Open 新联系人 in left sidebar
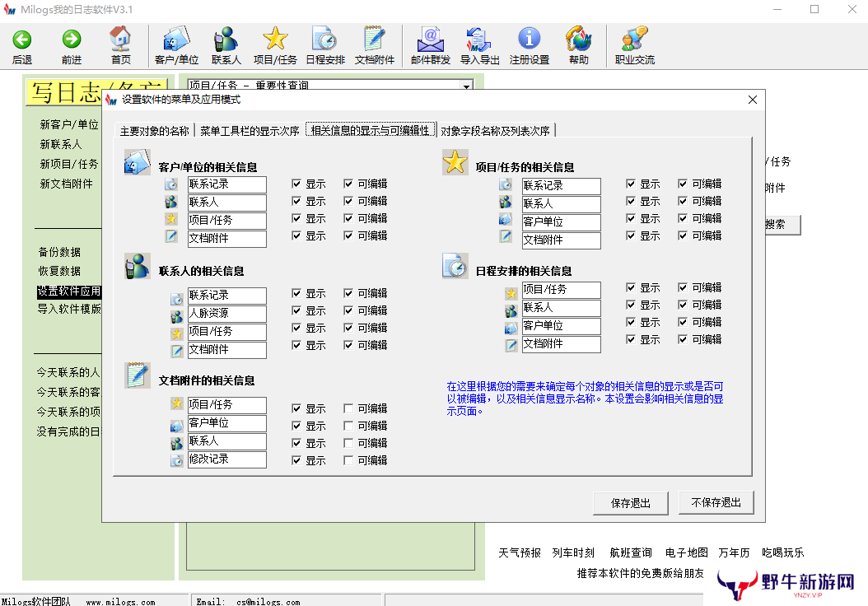The height and width of the screenshot is (606, 868). [61, 144]
